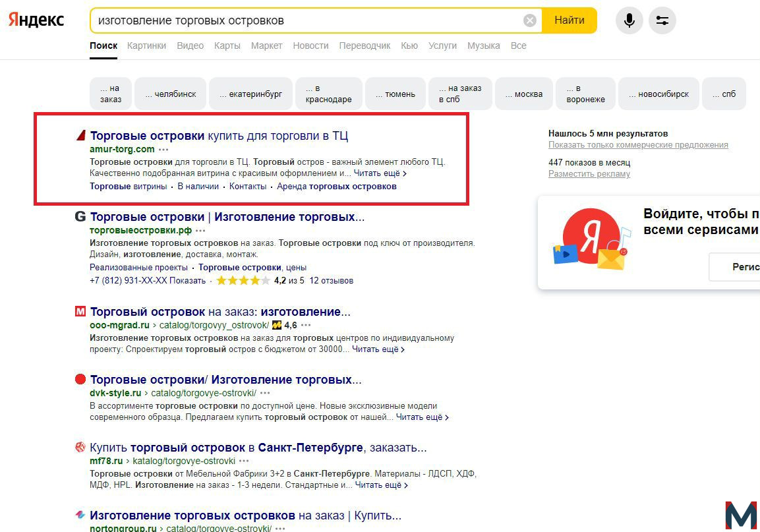Refine search with '... на заказ в спб' chip

coord(461,94)
